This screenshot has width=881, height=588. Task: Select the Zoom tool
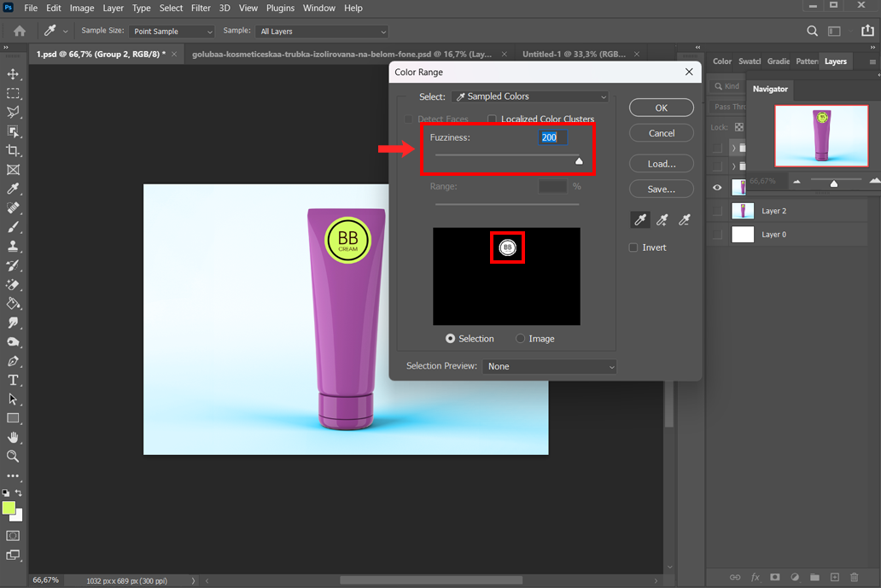(13, 456)
